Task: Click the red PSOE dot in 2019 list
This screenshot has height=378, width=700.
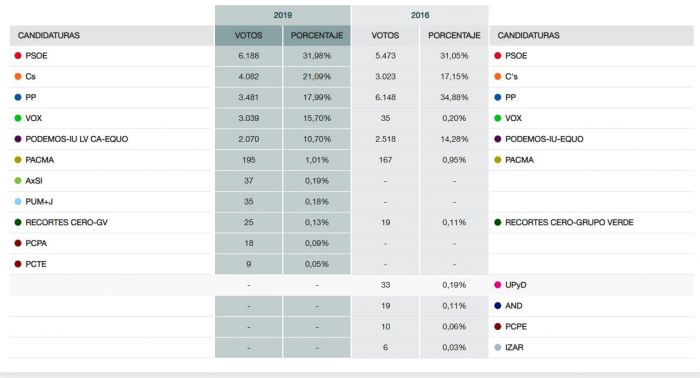Action: (18, 56)
